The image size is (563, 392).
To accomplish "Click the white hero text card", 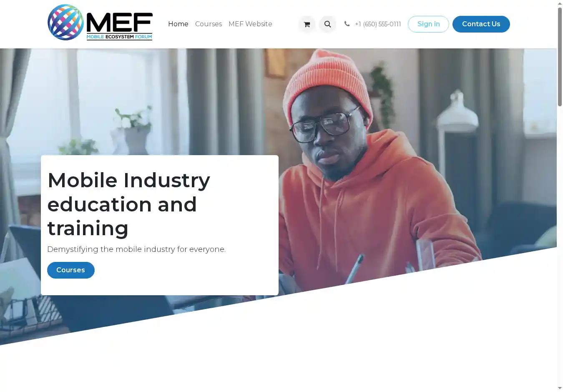I will [x=160, y=225].
